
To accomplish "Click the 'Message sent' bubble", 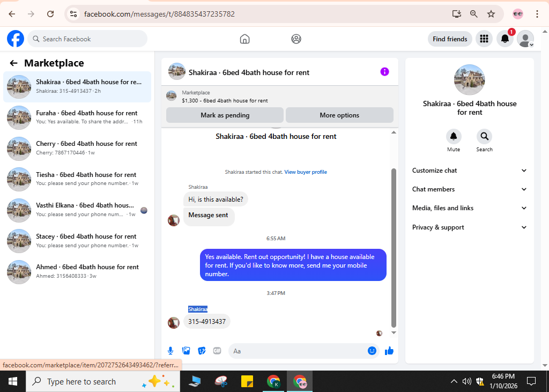I will (x=209, y=217).
